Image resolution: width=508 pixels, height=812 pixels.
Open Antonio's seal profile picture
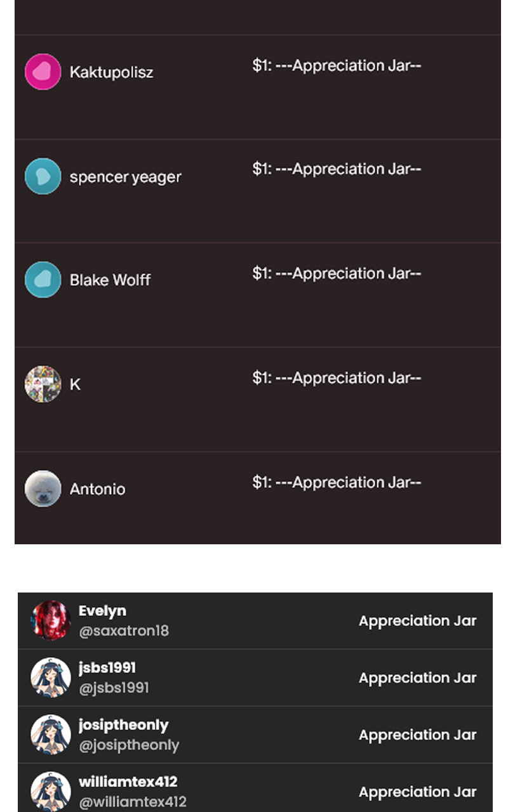click(43, 488)
